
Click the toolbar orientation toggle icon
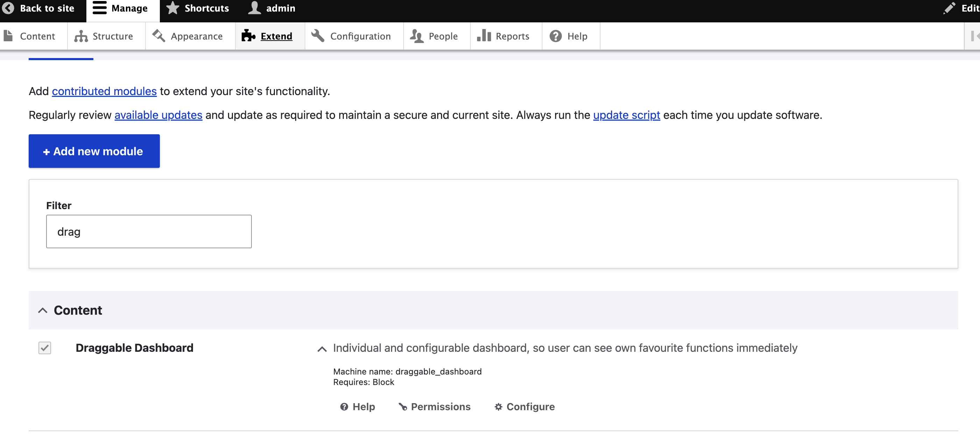click(x=974, y=36)
